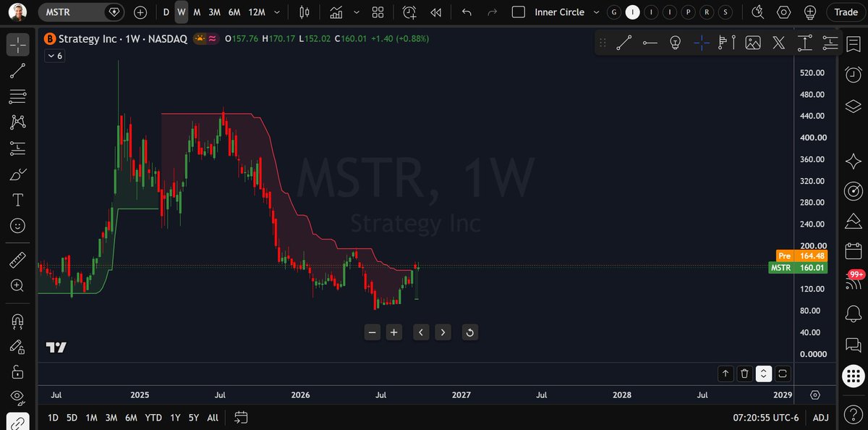Screen dimensions: 868x430
Task: Select the 6M interval in top toolbar
Action: [234, 12]
